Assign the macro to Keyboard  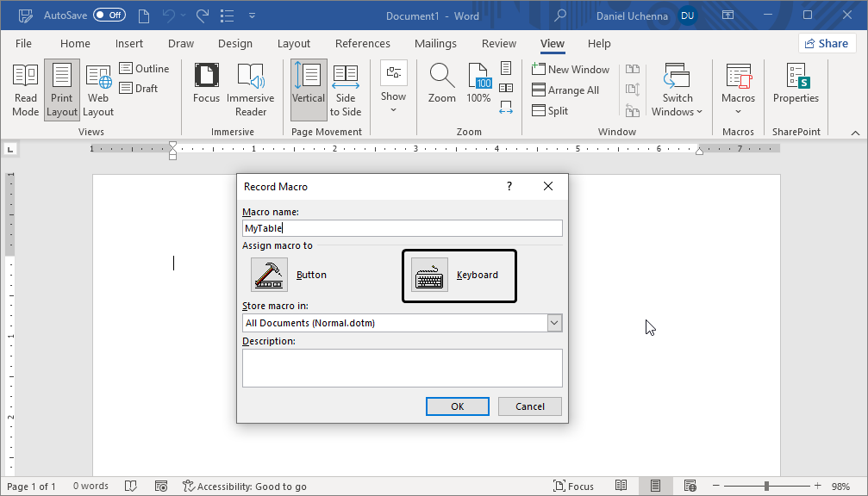[459, 275]
